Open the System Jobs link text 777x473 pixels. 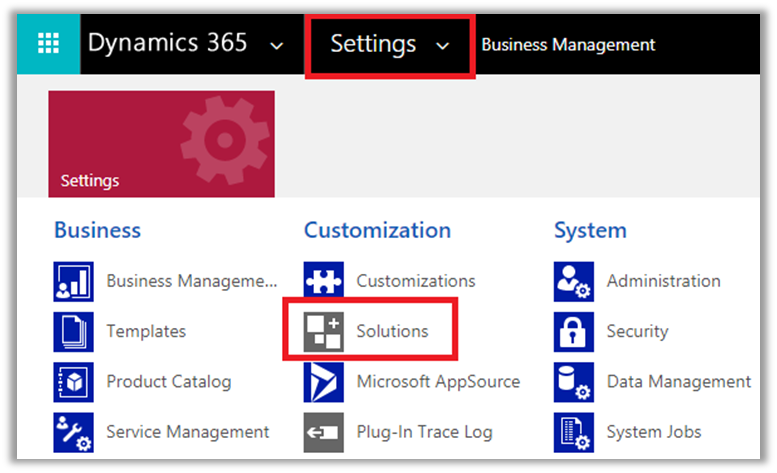[653, 432]
